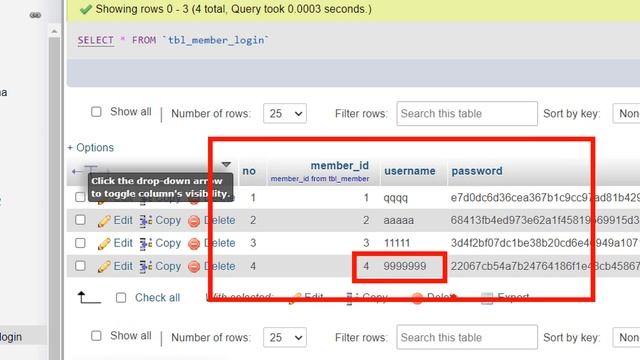The width and height of the screenshot is (640, 360).
Task: Open the bottom Number of rows dropdown
Action: [285, 338]
